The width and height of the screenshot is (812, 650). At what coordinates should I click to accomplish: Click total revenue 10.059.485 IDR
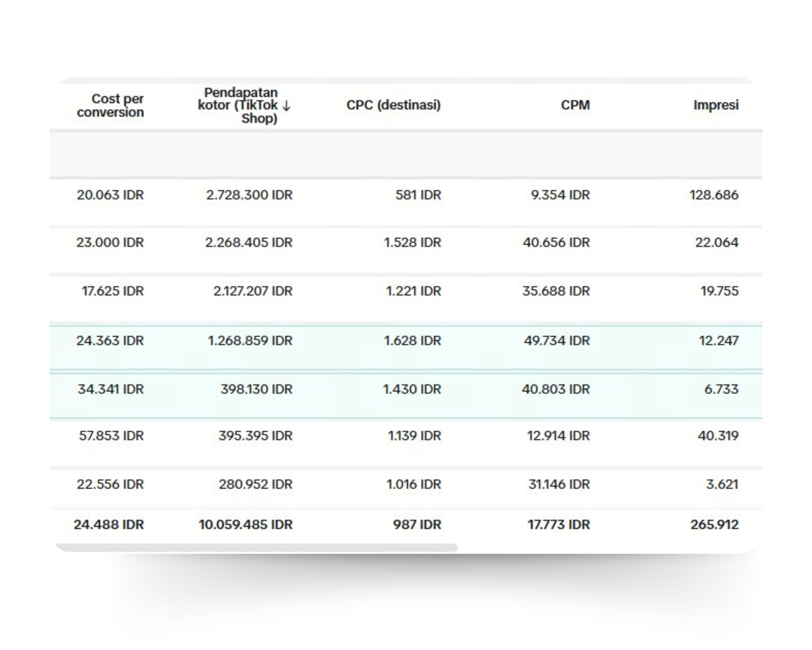(x=245, y=525)
